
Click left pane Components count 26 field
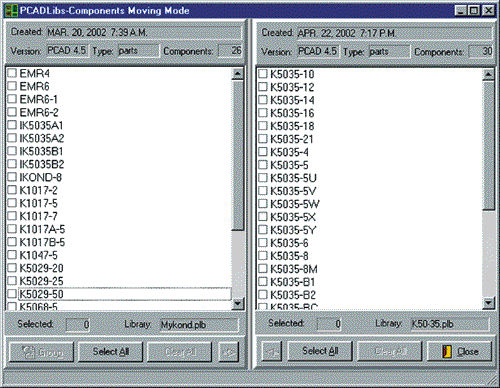point(230,51)
